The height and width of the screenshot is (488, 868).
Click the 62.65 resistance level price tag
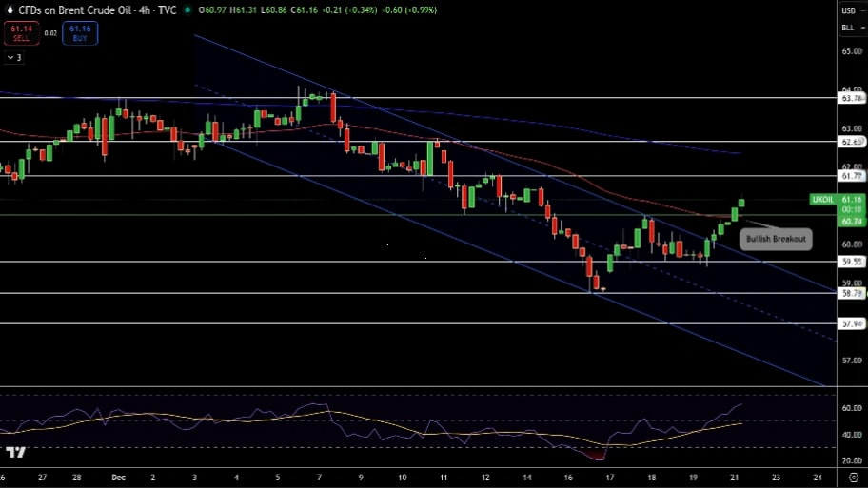click(851, 142)
